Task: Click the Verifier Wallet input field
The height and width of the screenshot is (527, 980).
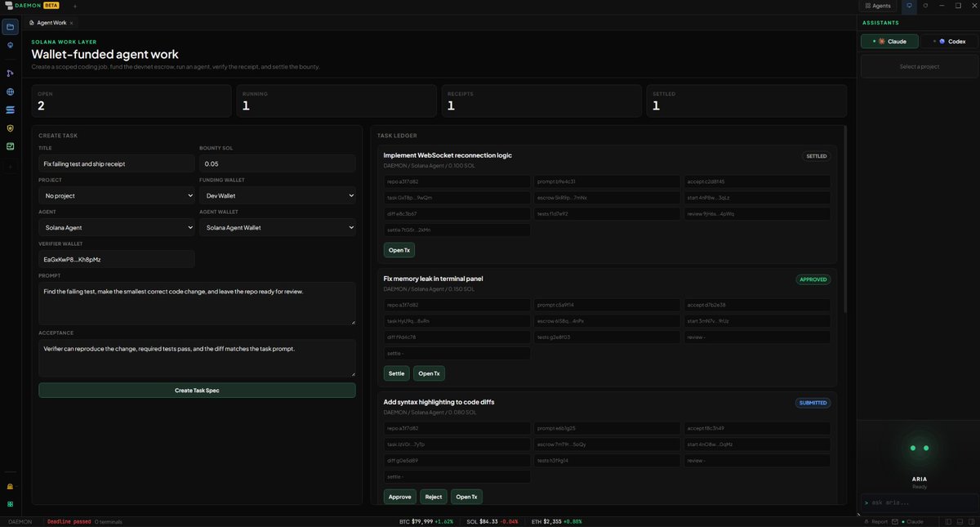Action: tap(117, 259)
